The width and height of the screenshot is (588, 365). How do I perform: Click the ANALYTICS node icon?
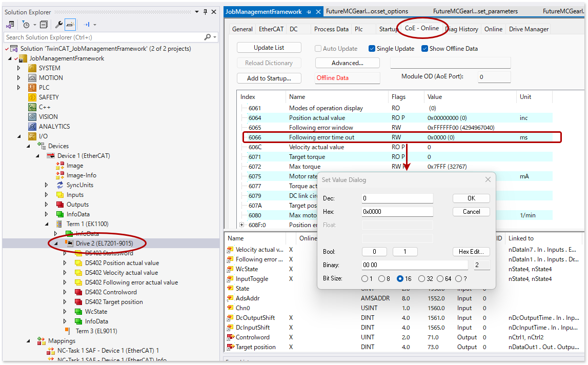[33, 127]
